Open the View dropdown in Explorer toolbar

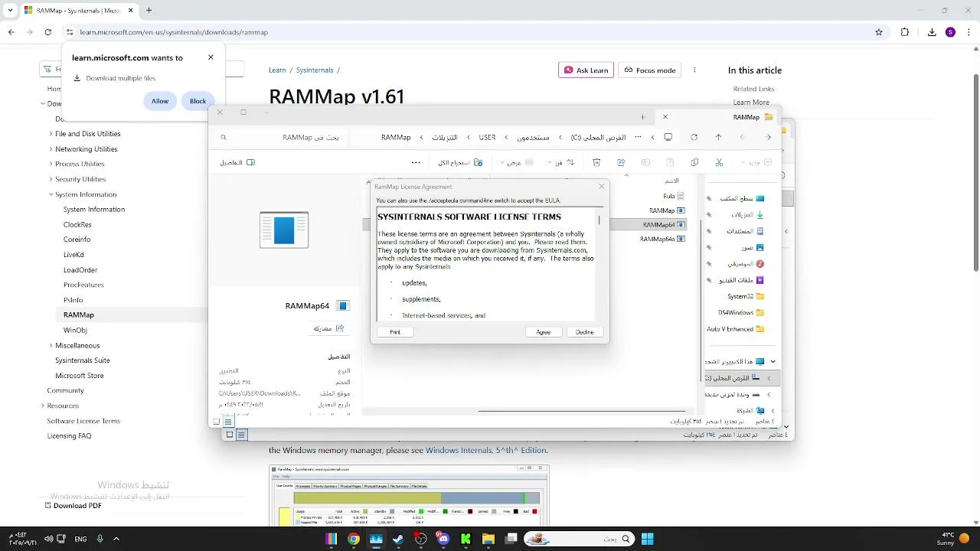coord(518,162)
